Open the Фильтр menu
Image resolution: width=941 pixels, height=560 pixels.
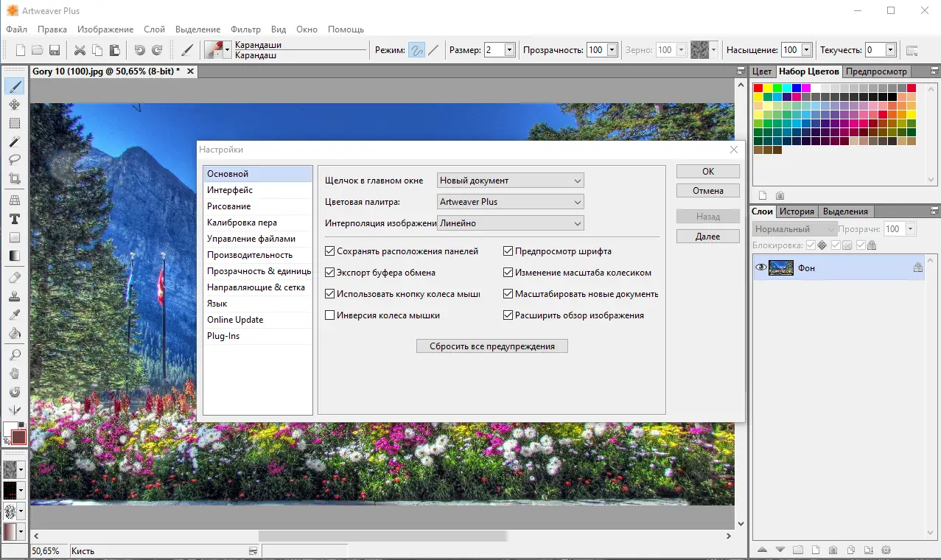(x=245, y=29)
